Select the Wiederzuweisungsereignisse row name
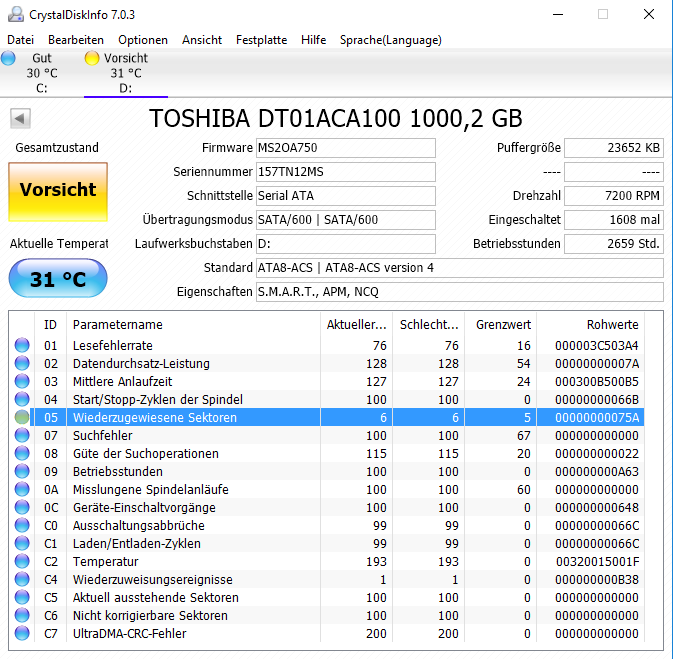Image resolution: width=673 pixels, height=659 pixels. 153,580
